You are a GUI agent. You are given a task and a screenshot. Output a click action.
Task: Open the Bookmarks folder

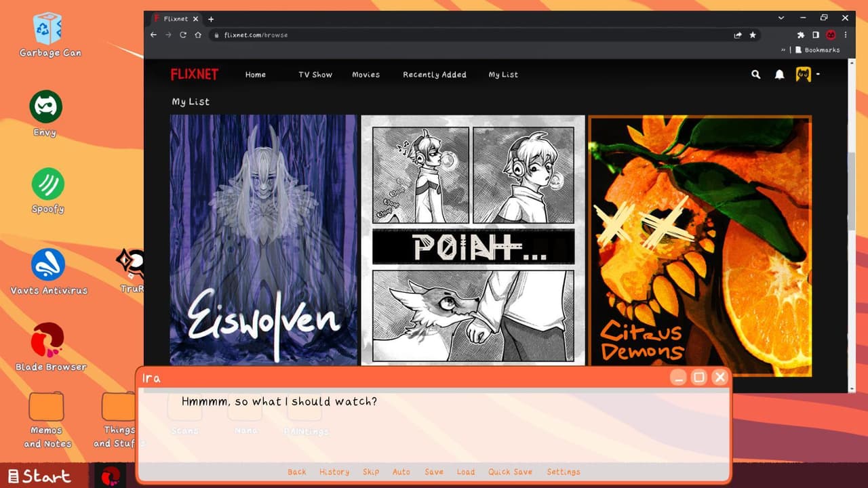[x=817, y=49]
